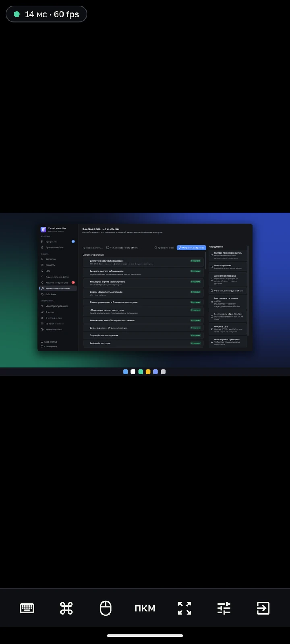The height and width of the screenshot is (644, 290).
Task: Open Приложения Store section
Action: (58, 248)
